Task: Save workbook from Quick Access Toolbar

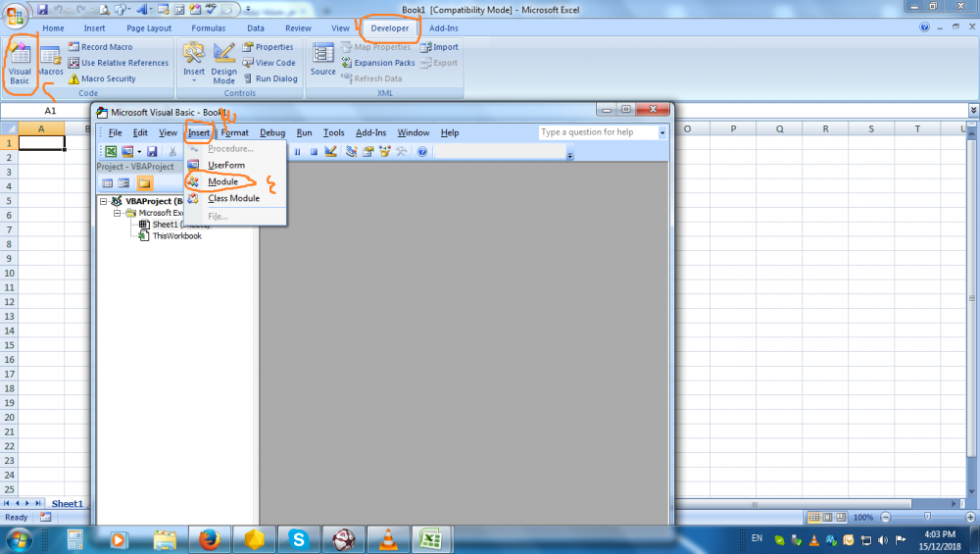Action: 42,10
